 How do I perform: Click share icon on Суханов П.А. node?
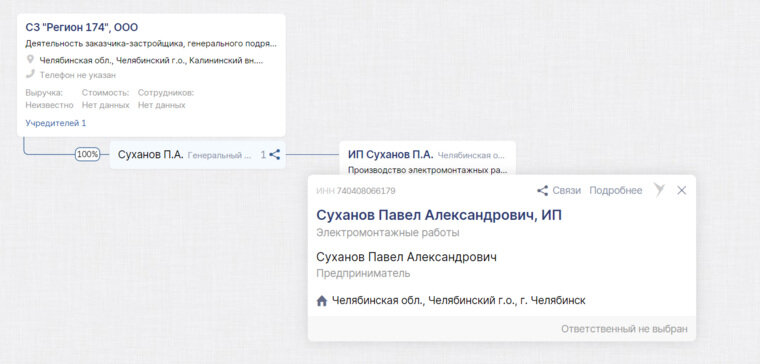(x=275, y=155)
